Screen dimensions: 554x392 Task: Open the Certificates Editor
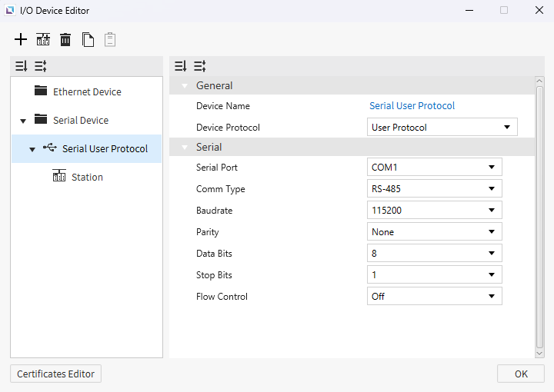click(55, 374)
